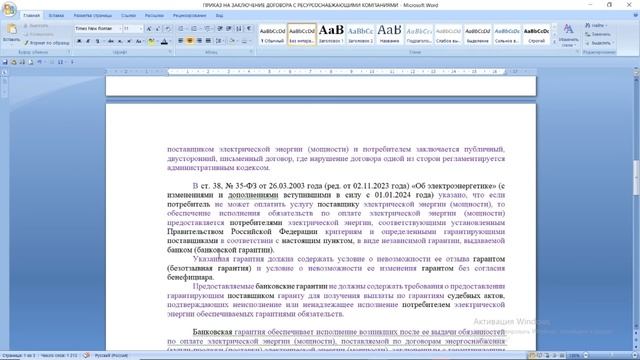Apply paragraph shading paint bucket color
Viewport: 640px width, 360px height.
(x=232, y=41)
